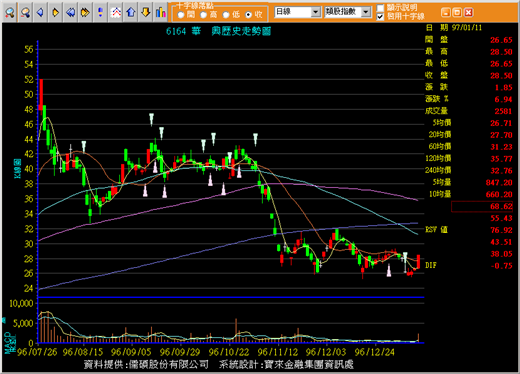Click the 6.94 percent change value
The image size is (520, 374).
coord(503,99)
